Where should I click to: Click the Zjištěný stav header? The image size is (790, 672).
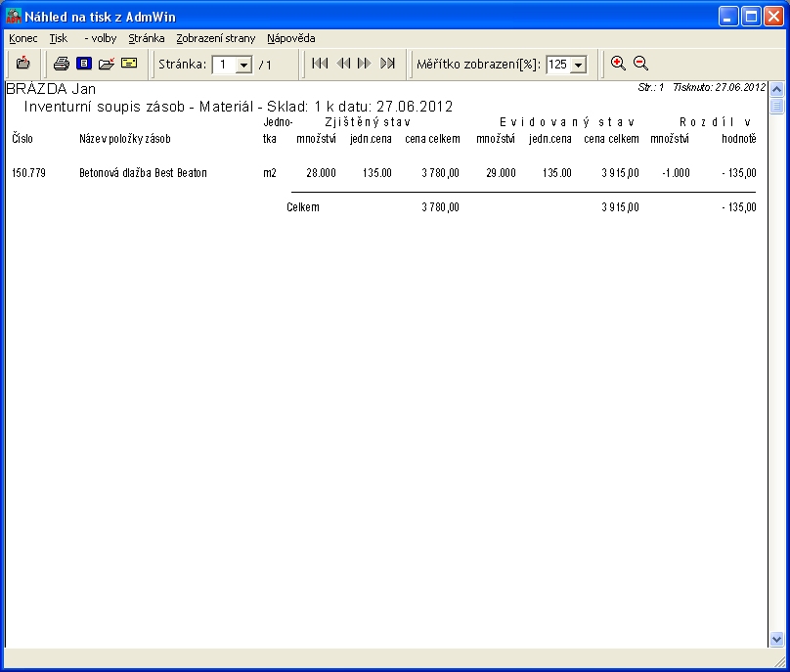368,122
